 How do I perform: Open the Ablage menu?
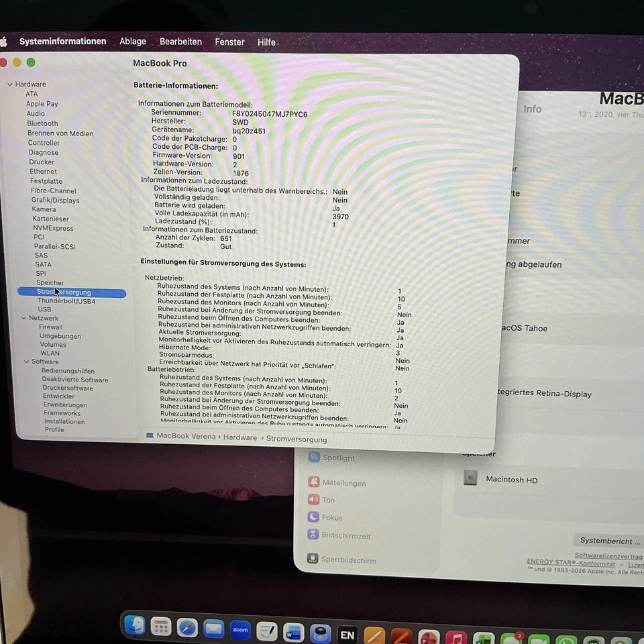133,42
